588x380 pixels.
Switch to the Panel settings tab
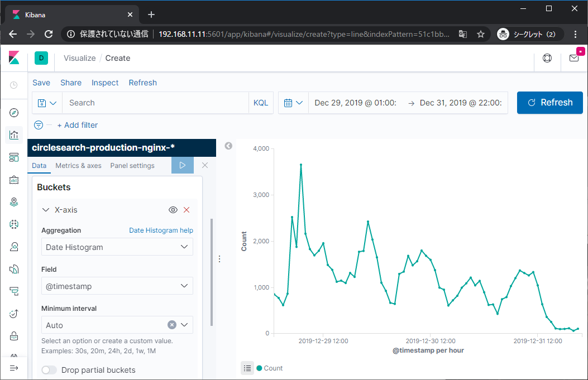tap(132, 166)
